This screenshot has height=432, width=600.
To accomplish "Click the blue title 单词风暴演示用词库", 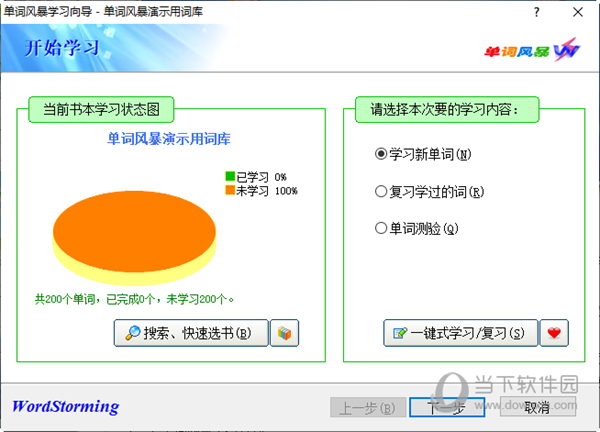I will pyautogui.click(x=169, y=139).
